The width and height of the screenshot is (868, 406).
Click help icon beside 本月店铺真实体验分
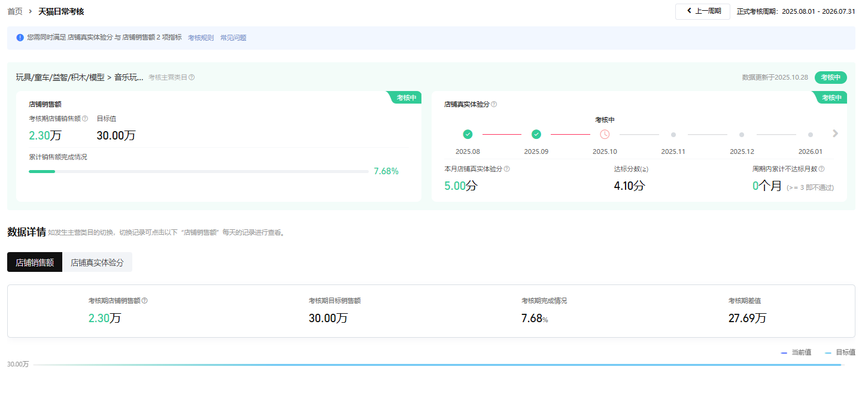[x=507, y=169]
